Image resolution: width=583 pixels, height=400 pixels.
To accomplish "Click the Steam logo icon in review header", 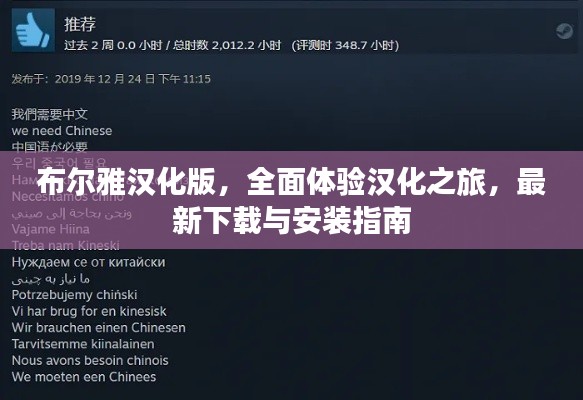I will 564,31.
